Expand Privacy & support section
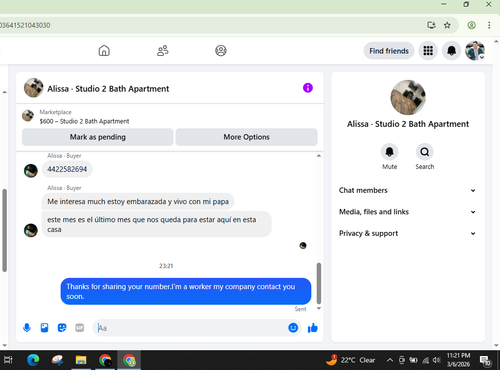This screenshot has height=370, width=500. pos(407,233)
